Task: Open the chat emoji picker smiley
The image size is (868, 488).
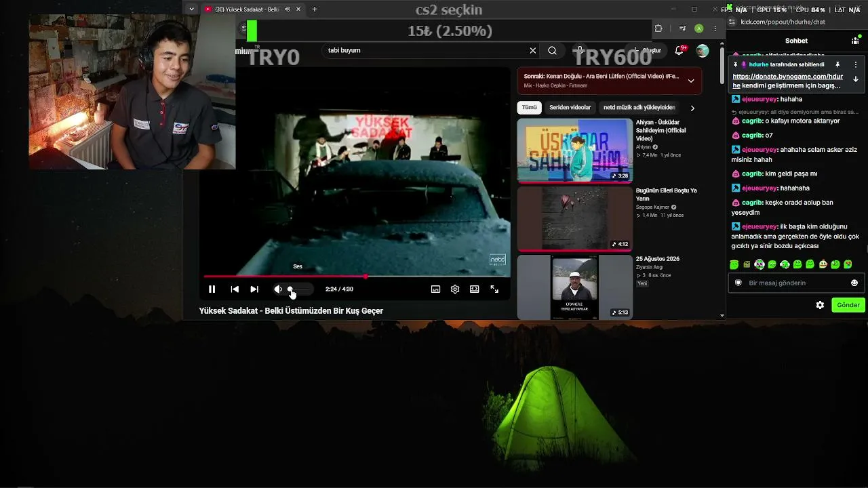Action: tap(854, 283)
